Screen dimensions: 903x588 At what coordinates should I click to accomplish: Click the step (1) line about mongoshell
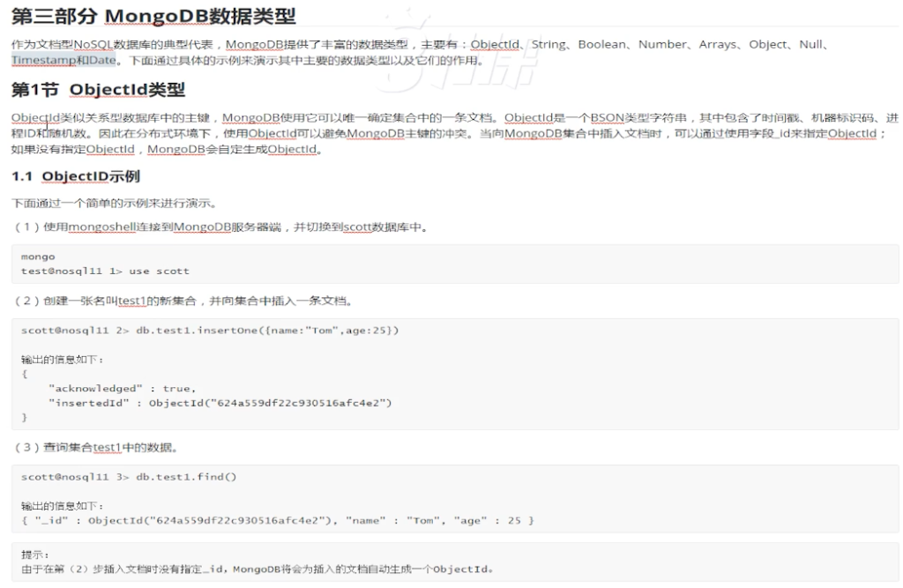pos(221,227)
